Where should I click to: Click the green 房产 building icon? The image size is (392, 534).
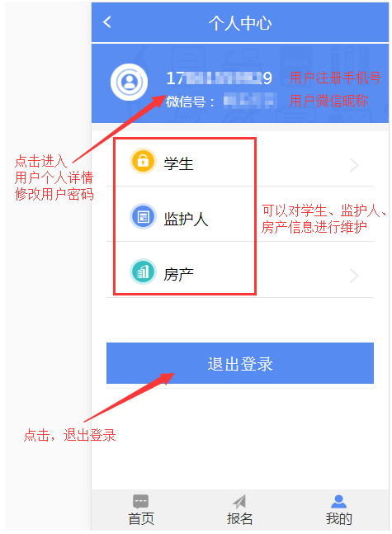click(143, 272)
